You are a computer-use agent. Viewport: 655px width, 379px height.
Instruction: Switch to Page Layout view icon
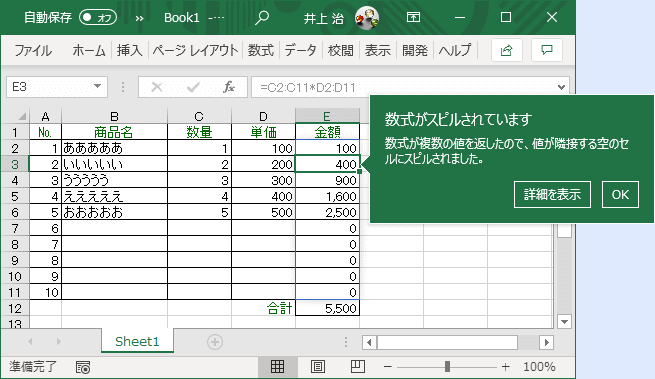tap(317, 367)
